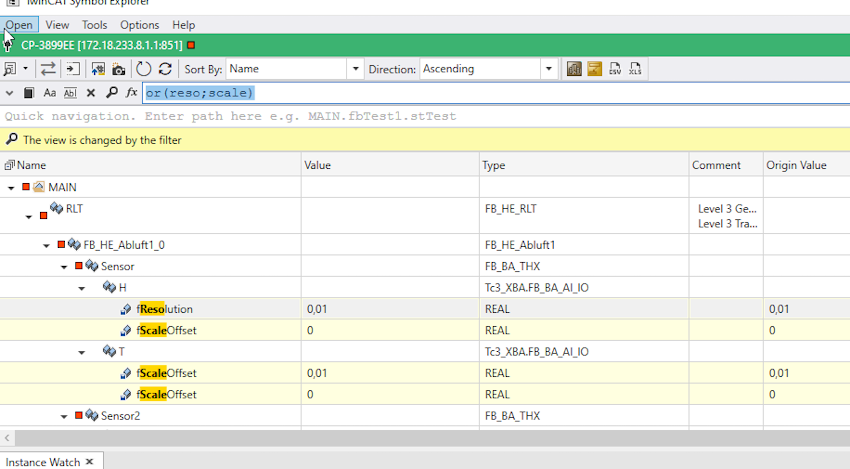Export to CSV icon

[615, 69]
